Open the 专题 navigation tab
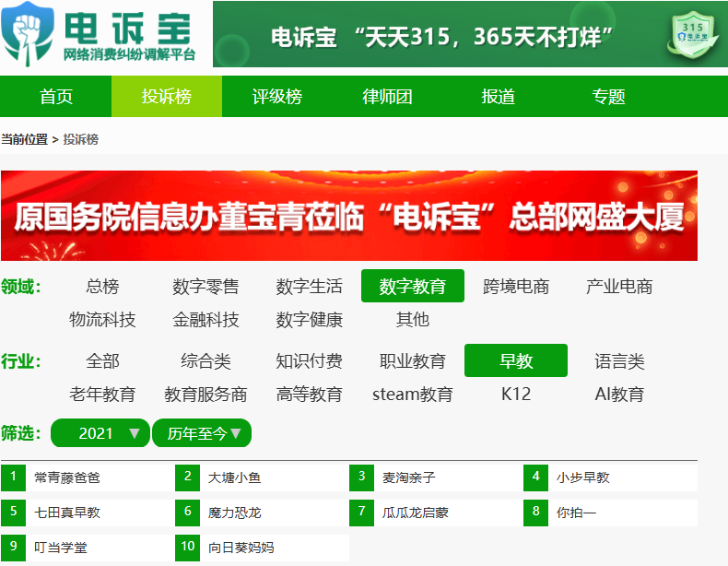The image size is (728, 566). point(608,96)
